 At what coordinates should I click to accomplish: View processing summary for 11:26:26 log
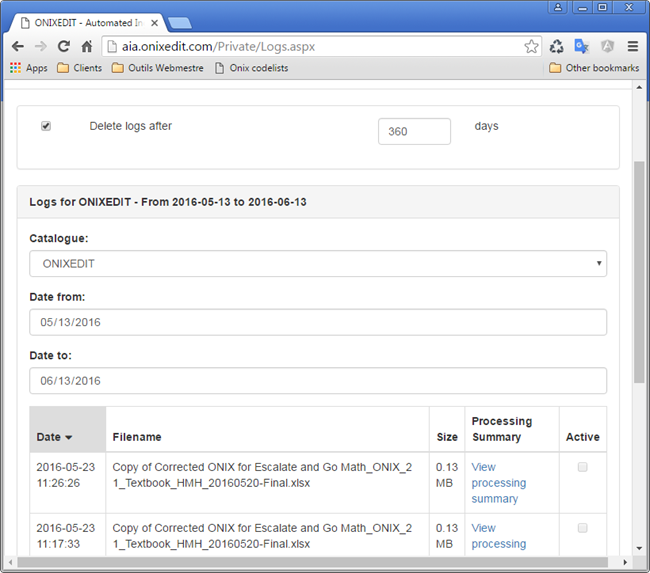pos(499,483)
